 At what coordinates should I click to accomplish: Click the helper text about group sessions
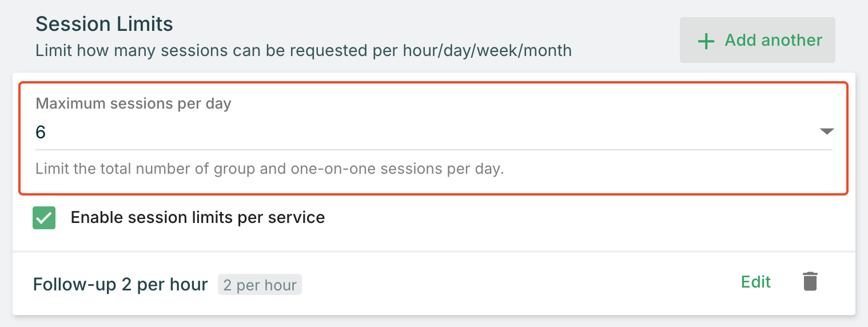269,169
